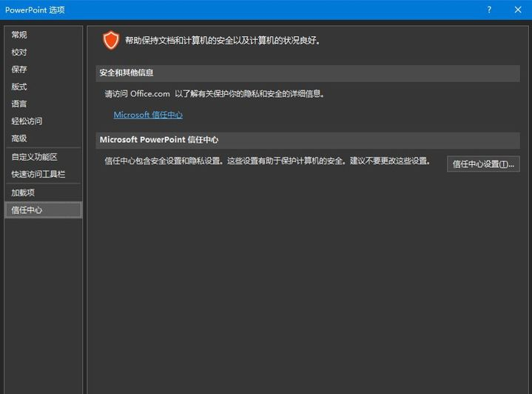Click the Microsoft PowerPoint 信任中心 section header
The width and height of the screenshot is (532, 394).
point(307,140)
